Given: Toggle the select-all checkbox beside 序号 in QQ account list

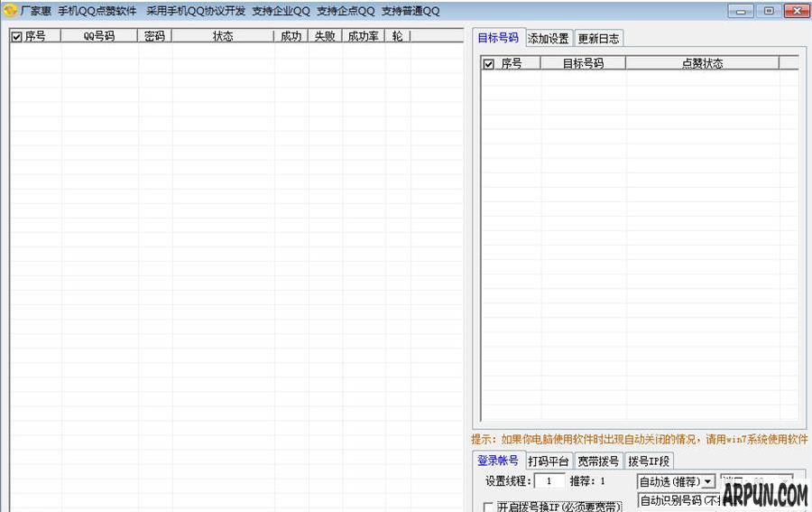Looking at the screenshot, I should (16, 37).
